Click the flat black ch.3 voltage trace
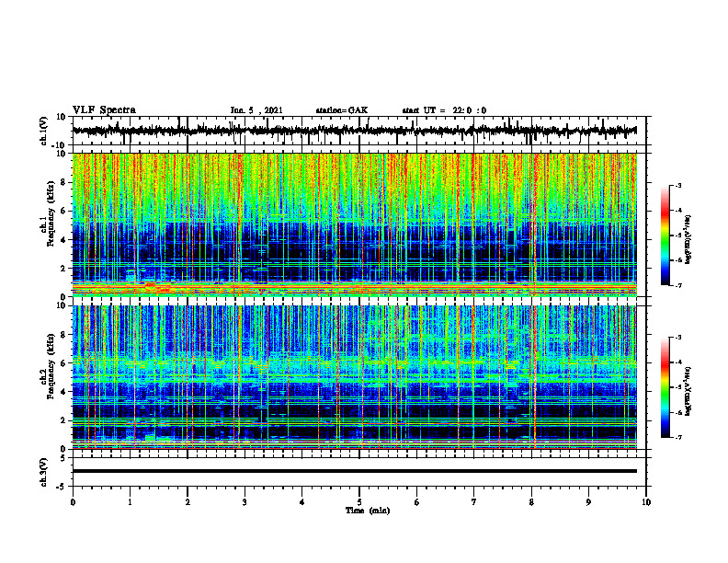The width and height of the screenshot is (728, 563). pos(355,471)
